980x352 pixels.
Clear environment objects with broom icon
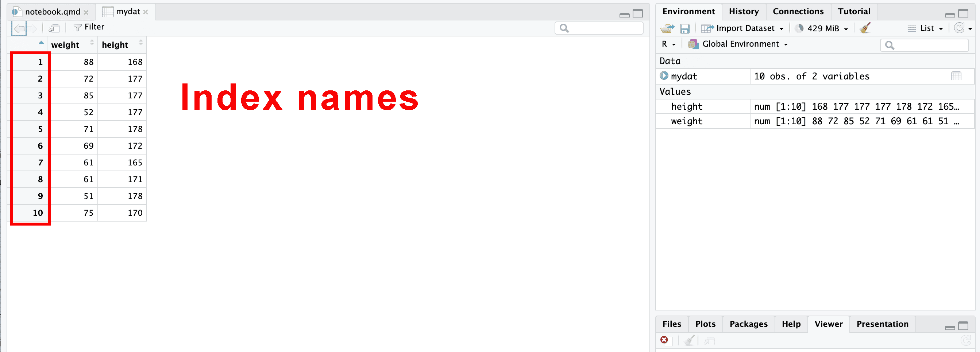coord(865,28)
